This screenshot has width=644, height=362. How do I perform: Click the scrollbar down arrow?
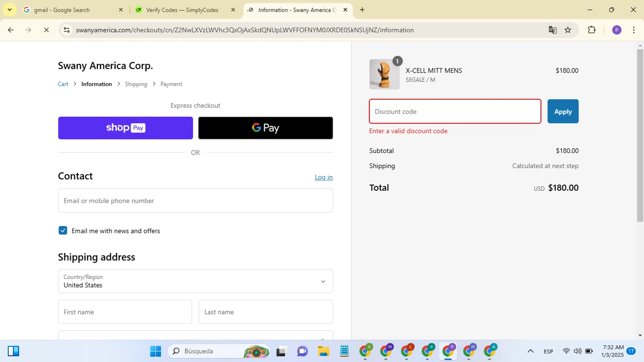tap(640, 335)
